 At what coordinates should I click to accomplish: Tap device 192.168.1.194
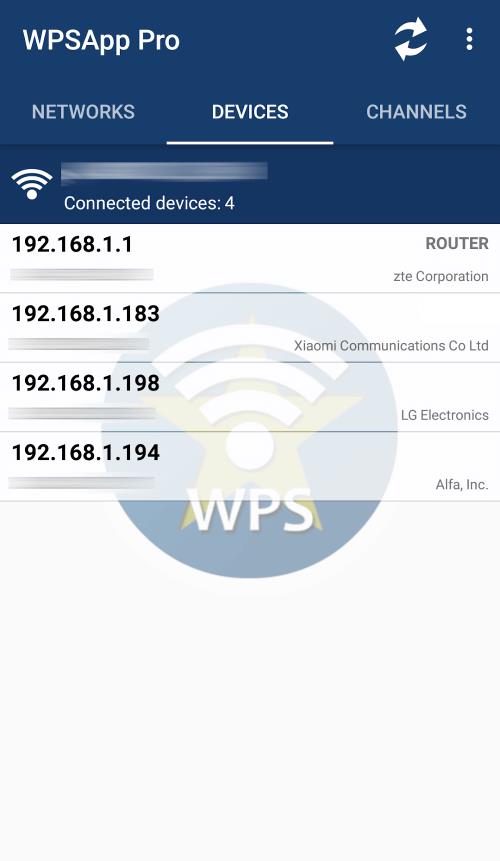point(250,467)
